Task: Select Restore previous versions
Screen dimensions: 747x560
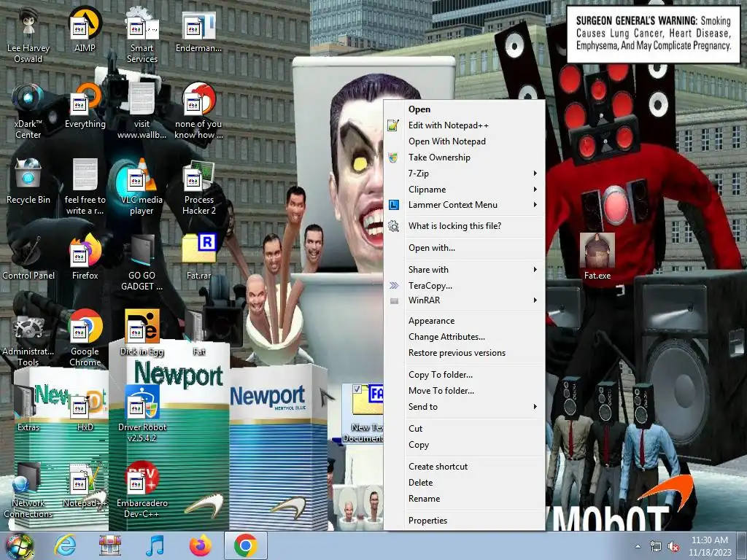Action: 464,353
